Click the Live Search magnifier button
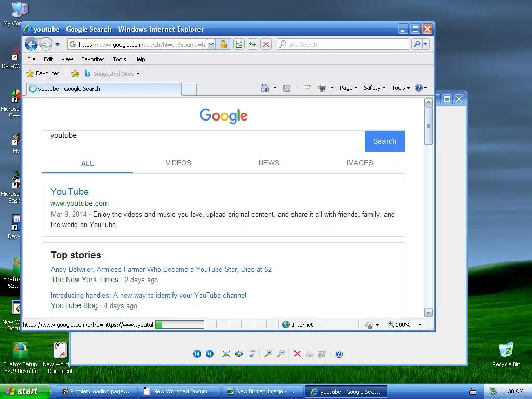The width and height of the screenshot is (532, 399). coord(417,45)
